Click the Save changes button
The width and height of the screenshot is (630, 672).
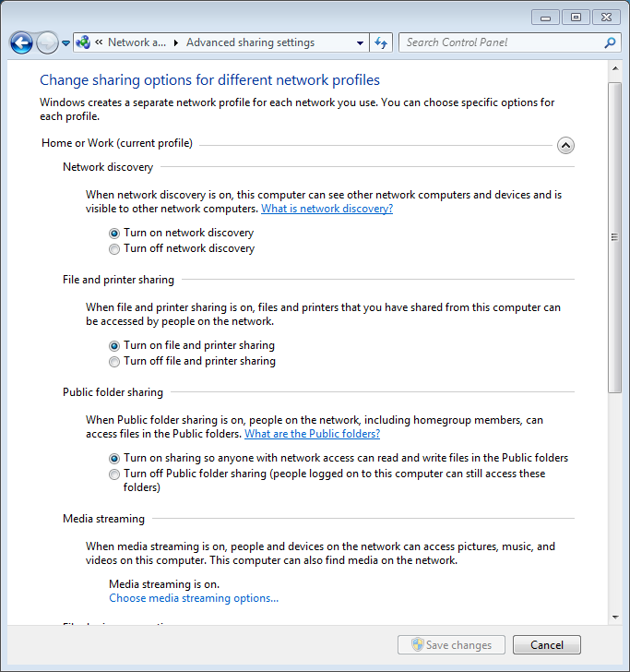[x=451, y=644]
